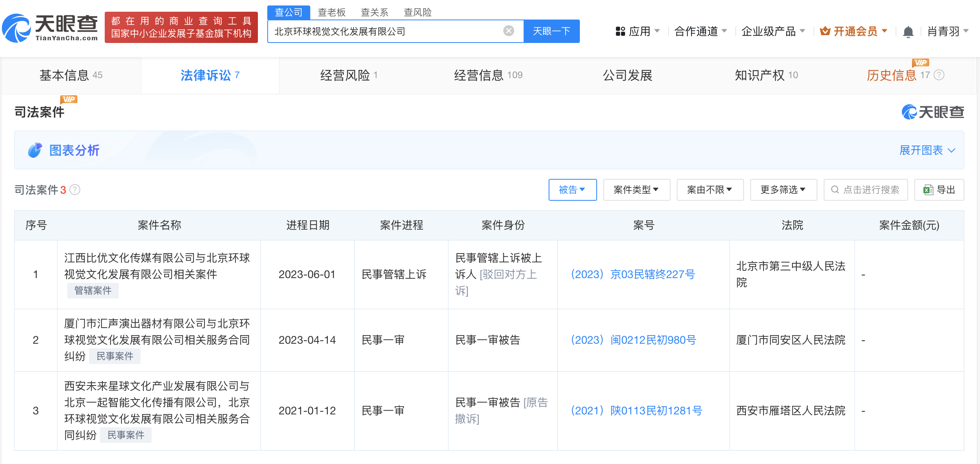This screenshot has height=464, width=980.
Task: Click the crown icon for 开通会员
Action: [825, 31]
